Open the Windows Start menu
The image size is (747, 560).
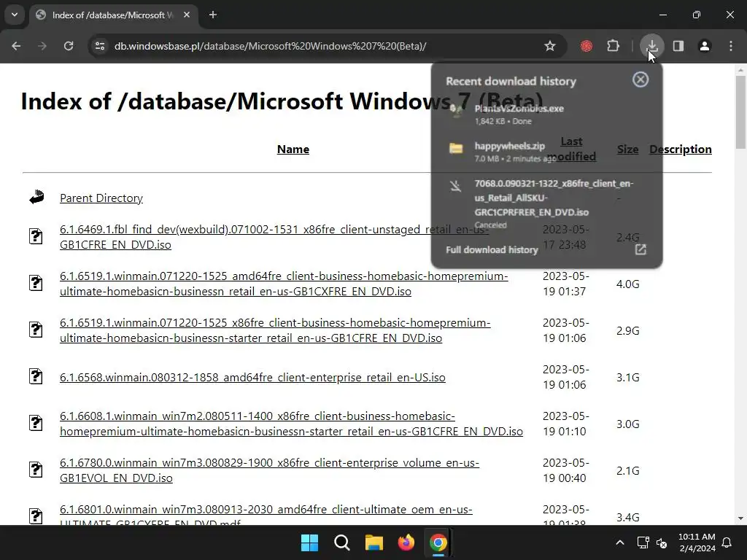(x=309, y=542)
